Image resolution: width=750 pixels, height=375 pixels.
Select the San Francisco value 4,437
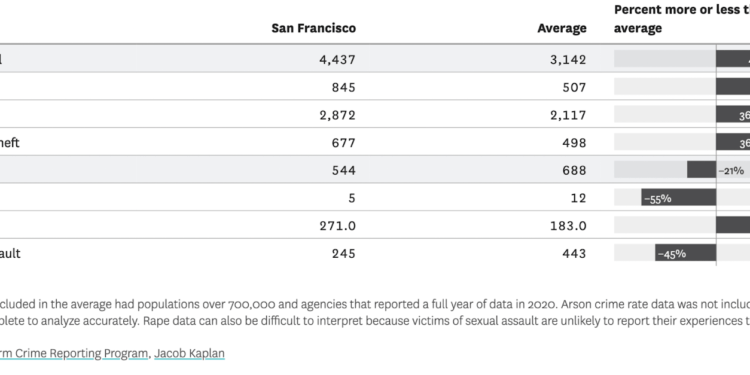(337, 59)
